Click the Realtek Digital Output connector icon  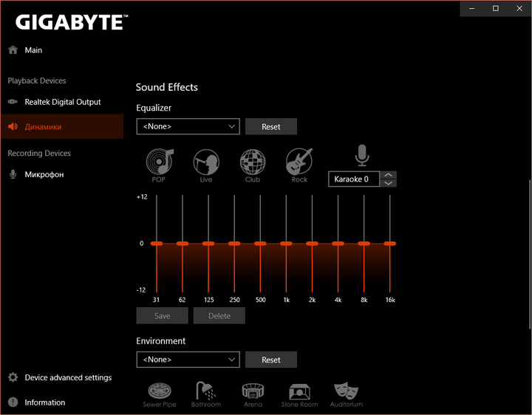[x=13, y=102]
